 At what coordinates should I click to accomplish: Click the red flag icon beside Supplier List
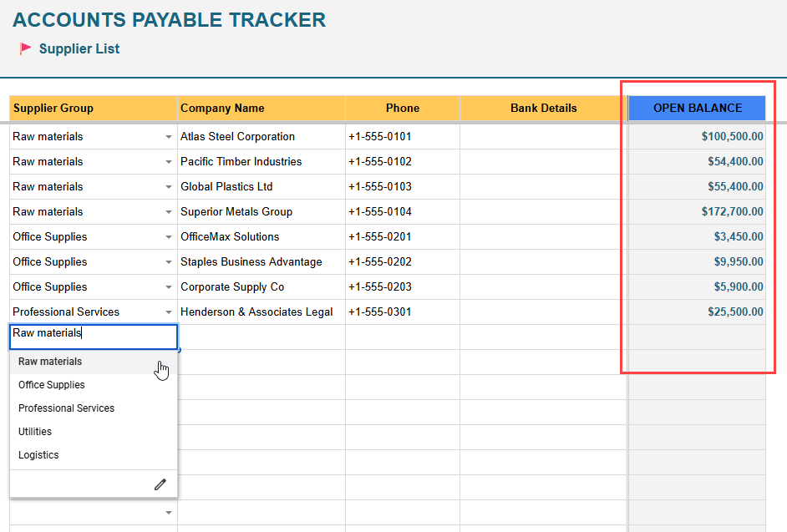point(25,48)
